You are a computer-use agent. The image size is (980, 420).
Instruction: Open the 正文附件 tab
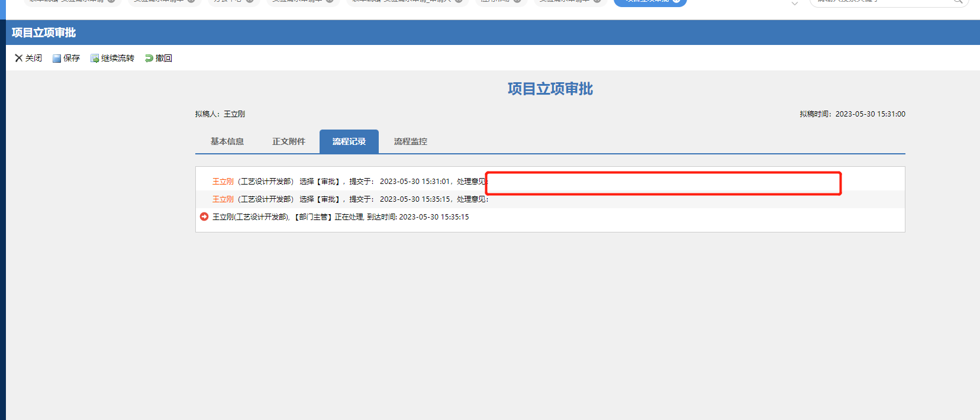point(289,141)
